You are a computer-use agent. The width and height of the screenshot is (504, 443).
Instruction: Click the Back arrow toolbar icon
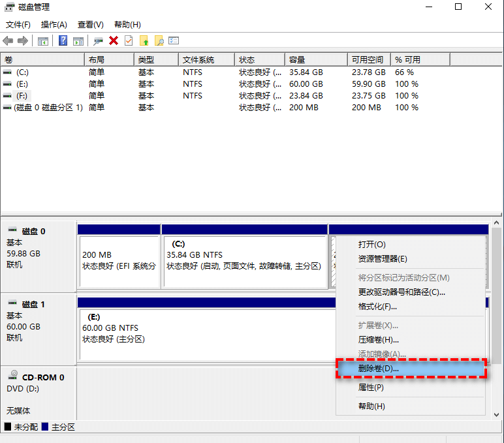click(8, 41)
